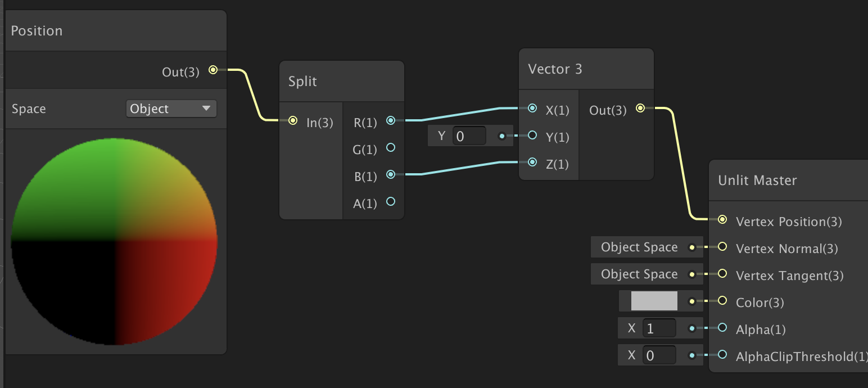Screen dimensions: 868x388
Task: Click the Split node B(1) output port
Action: click(x=391, y=175)
